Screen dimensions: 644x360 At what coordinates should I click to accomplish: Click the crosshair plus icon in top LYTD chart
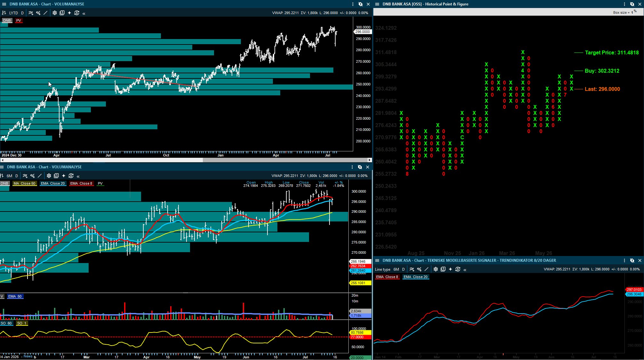click(69, 13)
